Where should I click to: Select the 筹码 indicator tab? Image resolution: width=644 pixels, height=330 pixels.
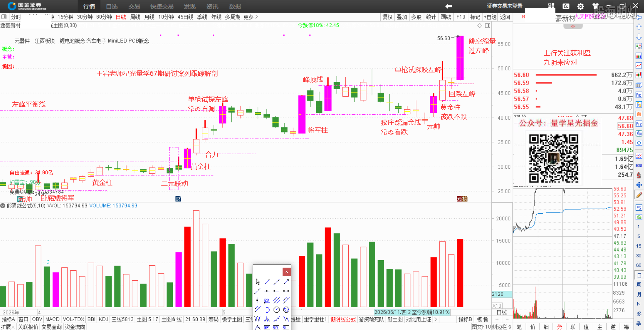point(213,319)
